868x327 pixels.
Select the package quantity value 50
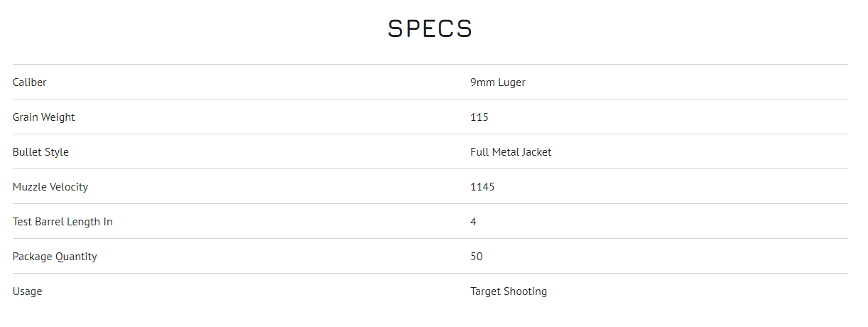point(477,257)
